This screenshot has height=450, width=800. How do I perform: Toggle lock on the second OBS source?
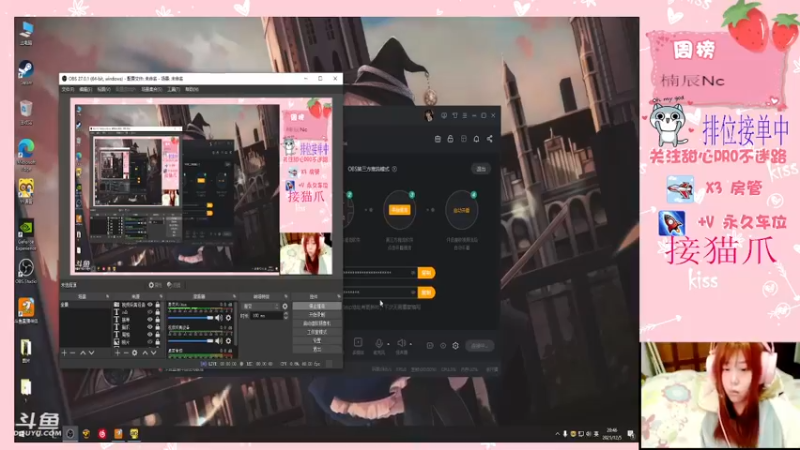[157, 312]
